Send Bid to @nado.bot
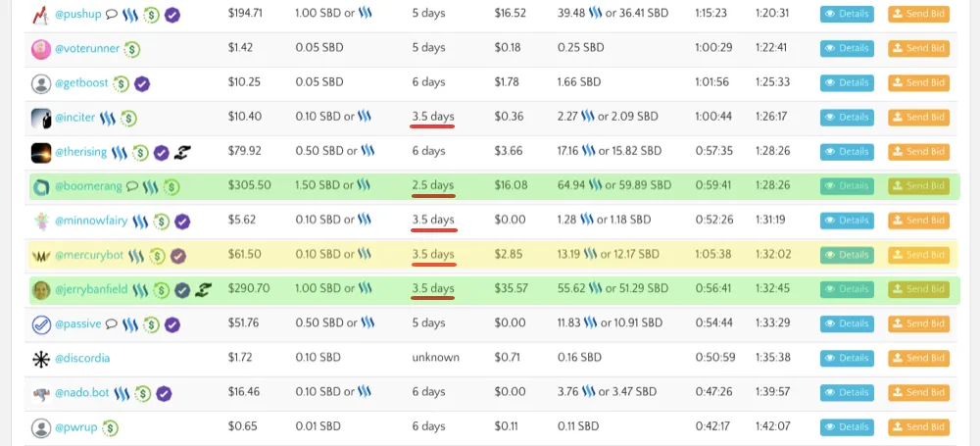 coord(919,392)
